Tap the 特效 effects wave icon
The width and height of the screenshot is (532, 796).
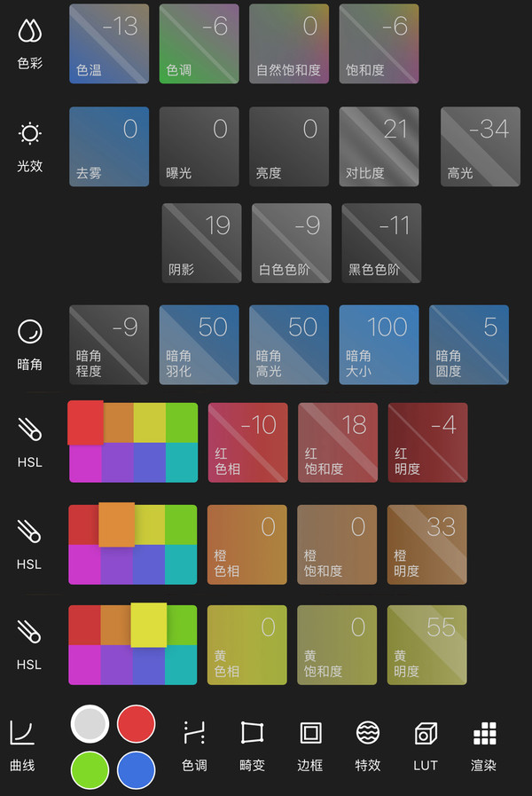click(368, 733)
